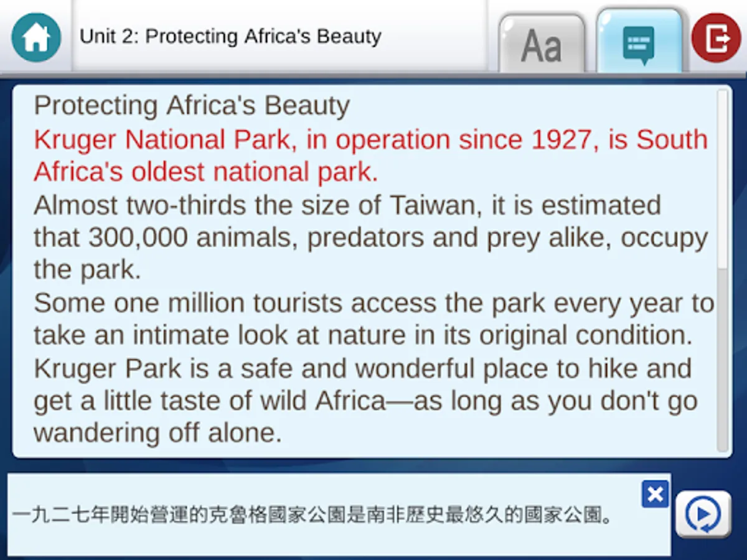Select the highlighted Kruger National Park sentence
Screen dimensions: 747x560
pyautogui.click(x=371, y=156)
